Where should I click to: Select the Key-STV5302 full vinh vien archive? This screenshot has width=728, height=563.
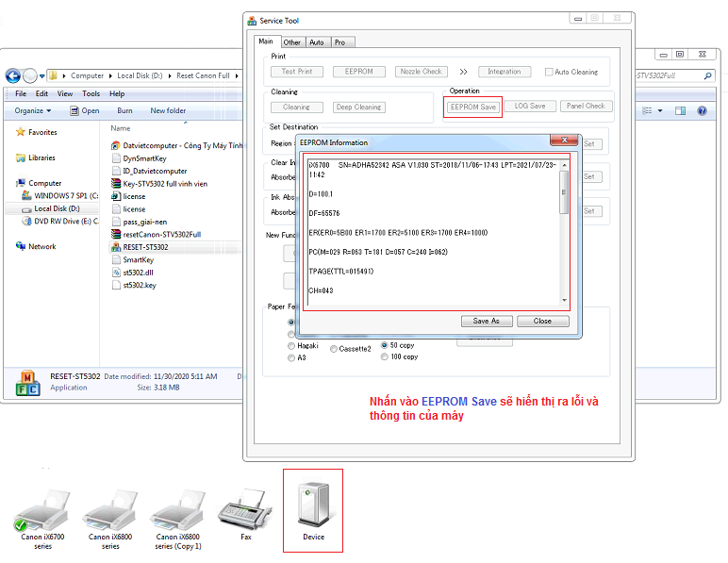point(159,184)
